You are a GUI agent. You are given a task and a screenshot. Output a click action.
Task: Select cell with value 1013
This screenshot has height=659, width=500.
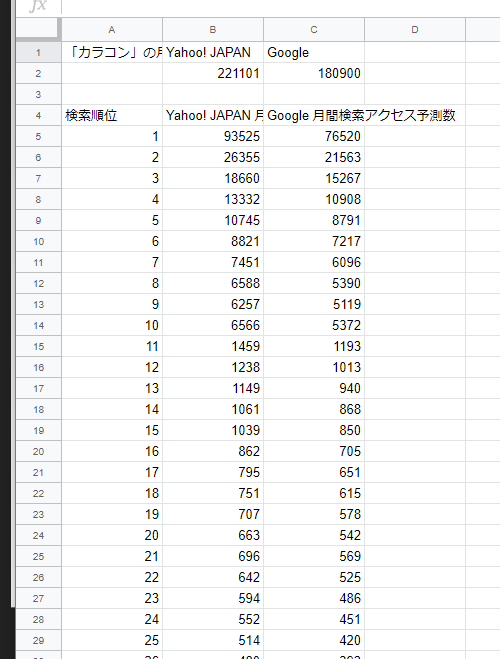pyautogui.click(x=314, y=367)
